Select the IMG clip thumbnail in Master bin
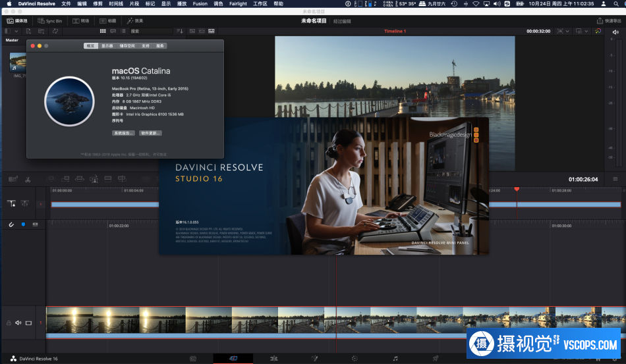The height and width of the screenshot is (364, 626). [18, 62]
